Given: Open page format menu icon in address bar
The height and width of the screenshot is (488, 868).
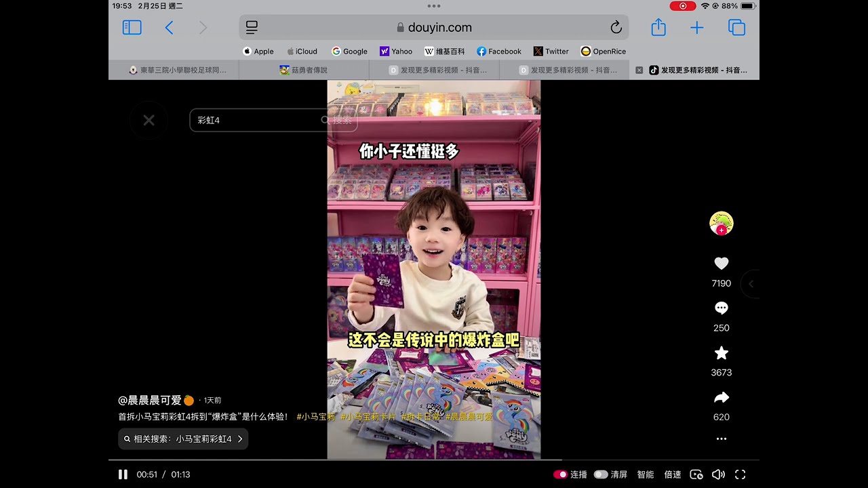Looking at the screenshot, I should (x=252, y=27).
